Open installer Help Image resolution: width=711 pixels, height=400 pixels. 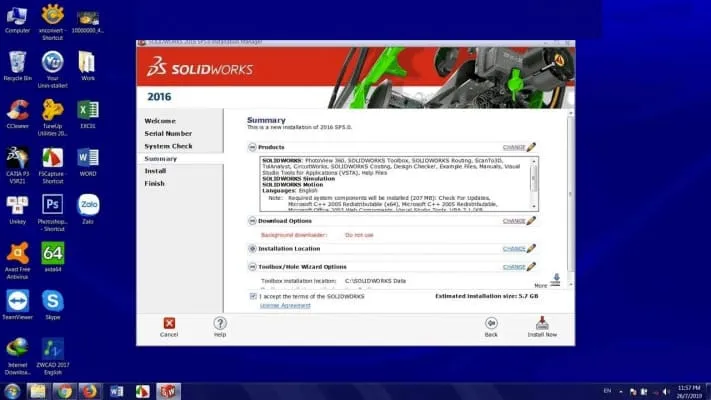click(x=220, y=327)
